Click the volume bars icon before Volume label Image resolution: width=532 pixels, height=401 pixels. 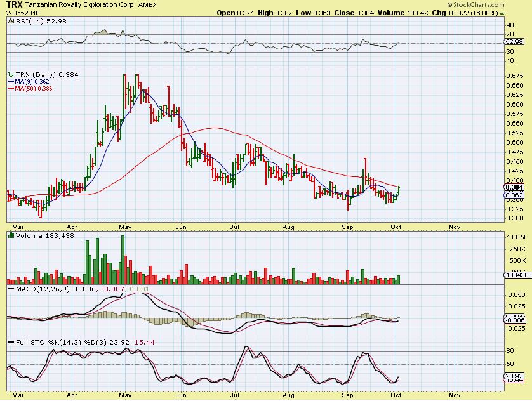pos(11,235)
